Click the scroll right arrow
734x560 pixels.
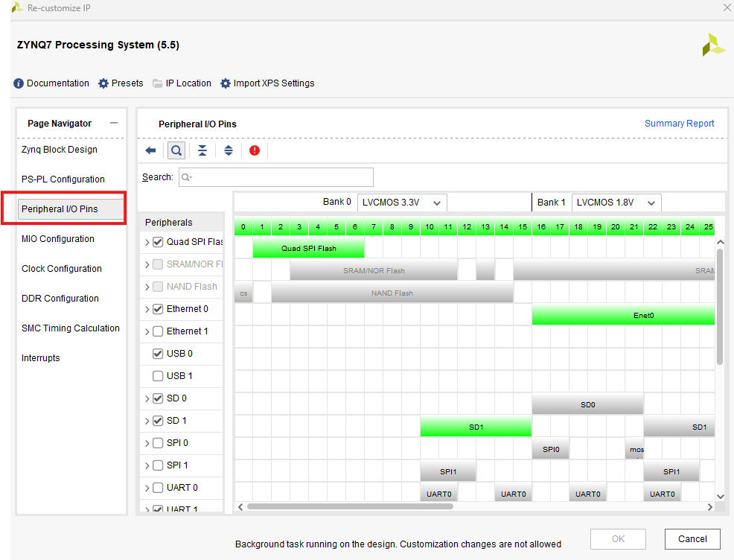click(710, 506)
